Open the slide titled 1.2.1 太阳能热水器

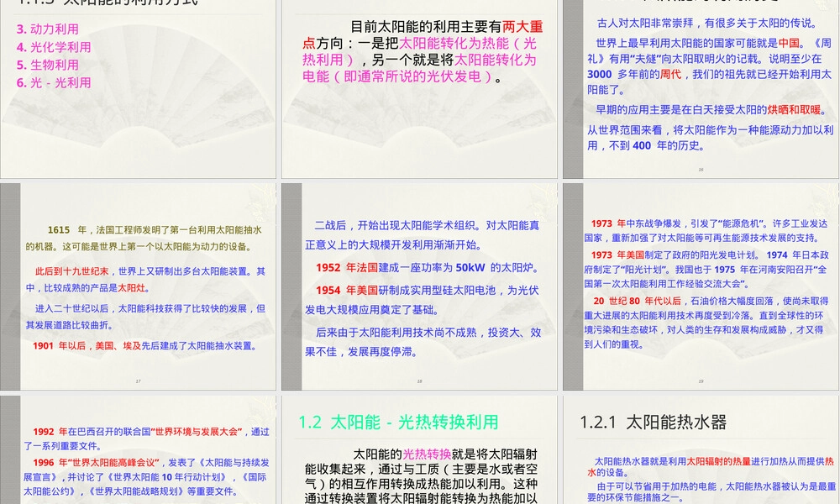pos(701,450)
